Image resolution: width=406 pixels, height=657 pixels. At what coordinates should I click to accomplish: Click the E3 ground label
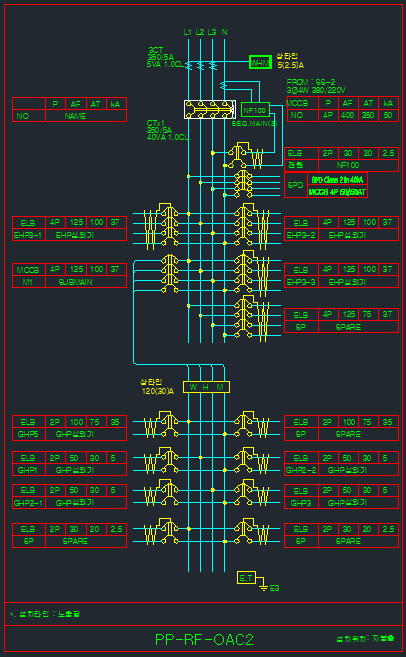pos(274,588)
